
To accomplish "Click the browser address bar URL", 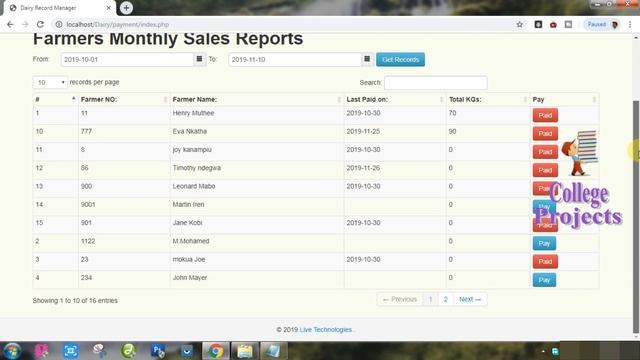I will click(x=118, y=24).
